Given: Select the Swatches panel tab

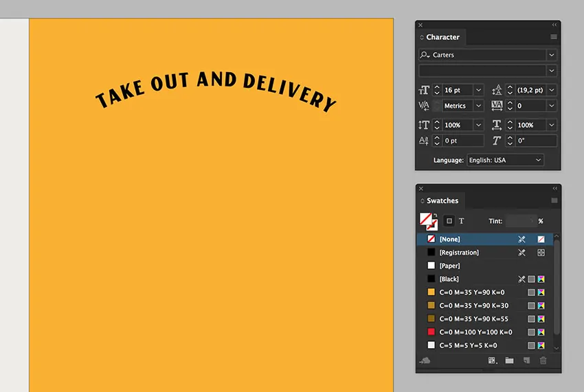Looking at the screenshot, I should point(442,200).
